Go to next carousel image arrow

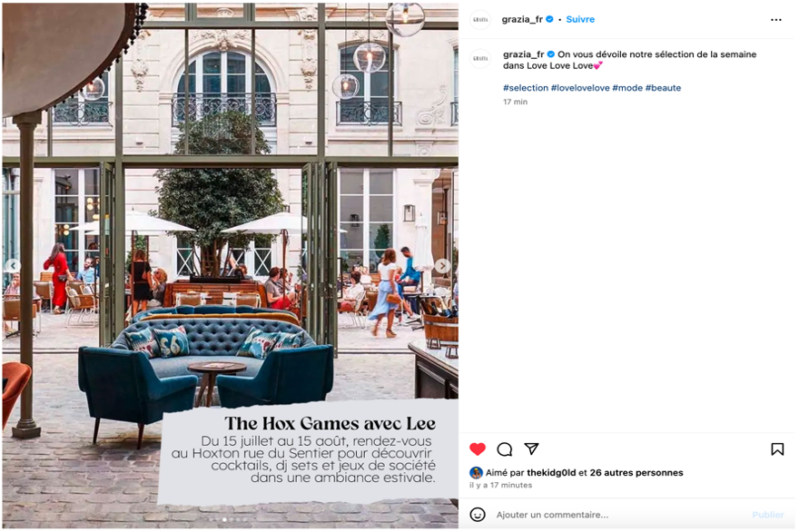442,265
